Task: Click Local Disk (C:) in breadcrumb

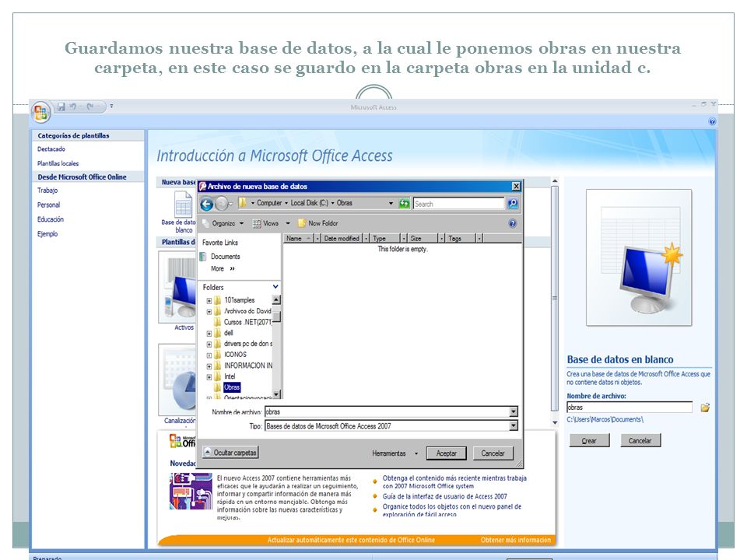Action: (x=309, y=203)
